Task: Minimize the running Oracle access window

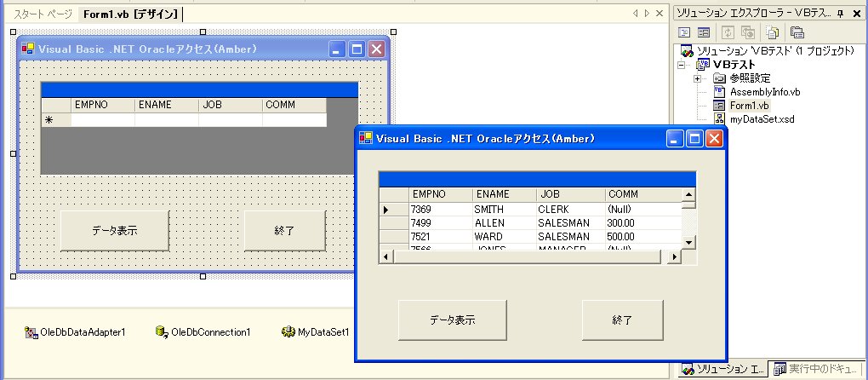Action: click(676, 139)
